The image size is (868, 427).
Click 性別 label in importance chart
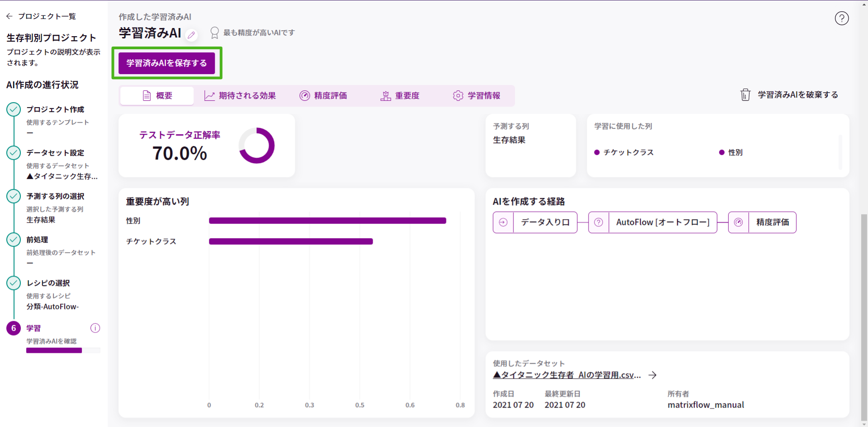pos(133,221)
